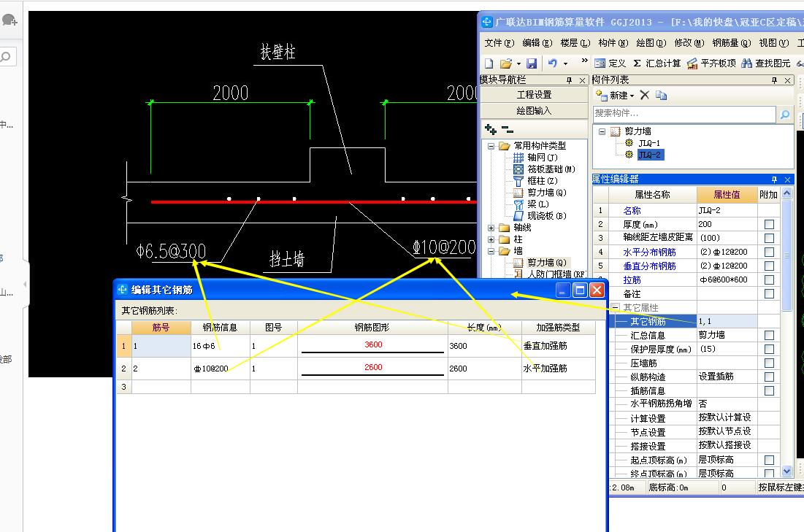Viewport: 804px width, 532px height.
Task: Close the 构件列表 panel
Action: tap(788, 80)
